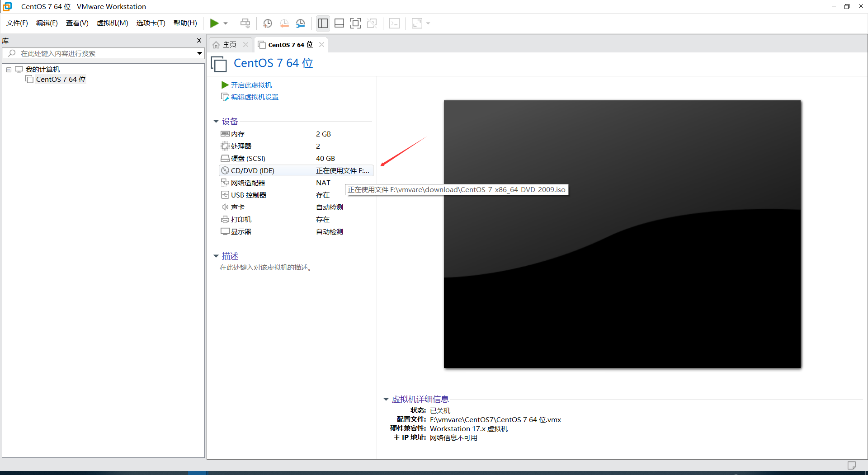868x475 pixels.
Task: Close the CentOS 7 64 位 tab
Action: [321, 44]
